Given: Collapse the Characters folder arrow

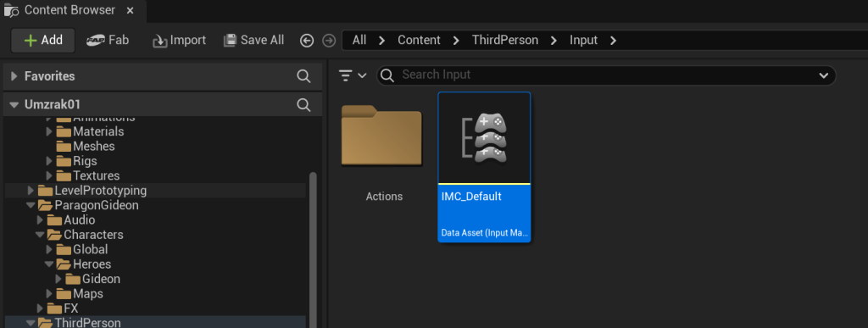Looking at the screenshot, I should click(40, 235).
